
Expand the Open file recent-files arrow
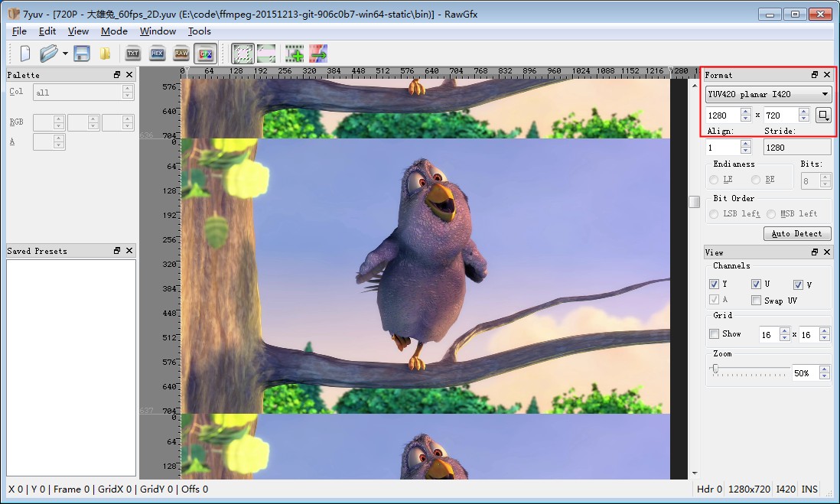[65, 54]
